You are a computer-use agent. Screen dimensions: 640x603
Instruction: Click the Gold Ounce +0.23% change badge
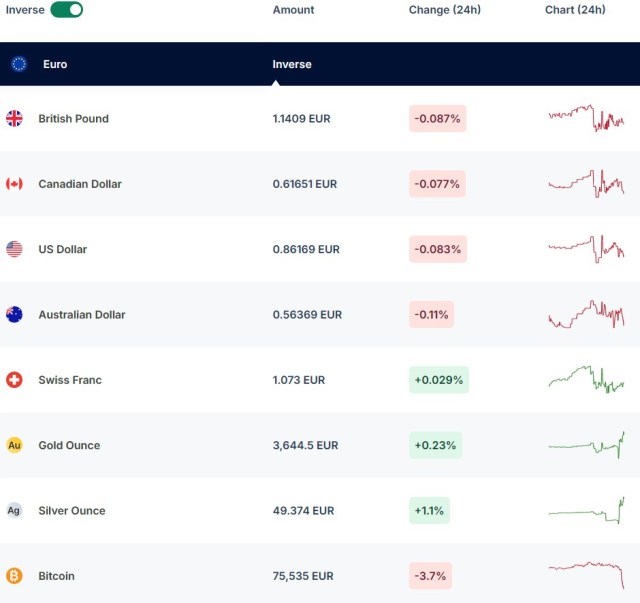[x=435, y=445]
